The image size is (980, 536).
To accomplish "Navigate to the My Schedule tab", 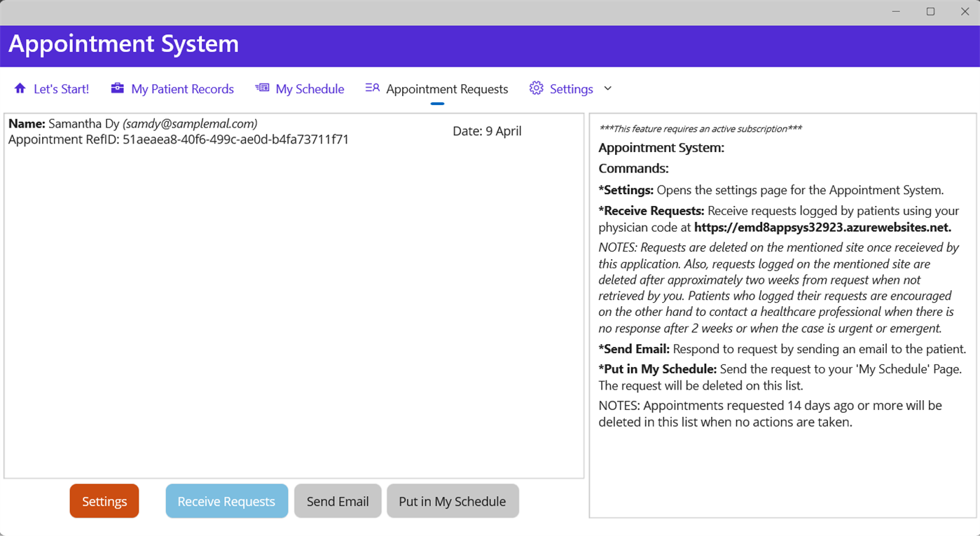I will click(310, 88).
